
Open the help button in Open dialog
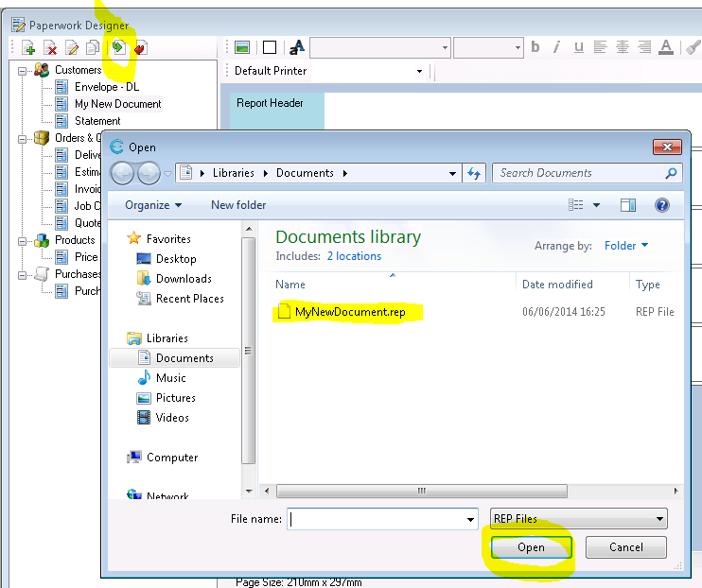(662, 205)
